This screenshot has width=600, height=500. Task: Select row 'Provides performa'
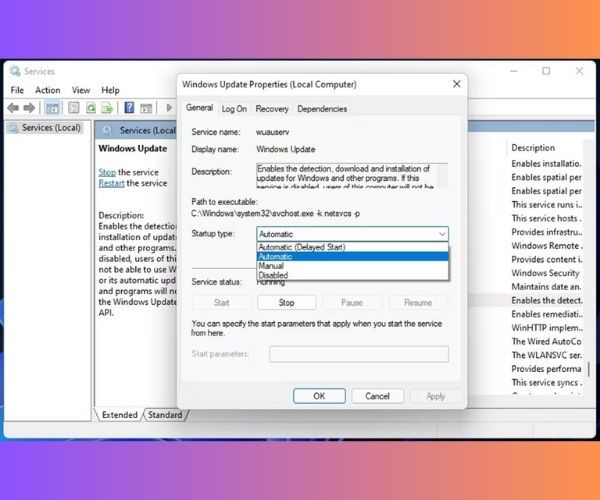point(546,369)
